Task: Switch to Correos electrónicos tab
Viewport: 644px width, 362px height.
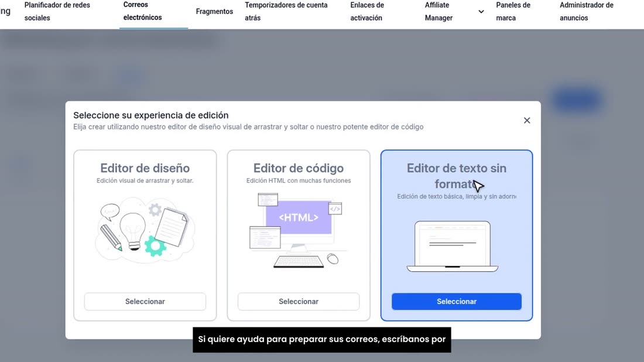Action: coord(142,11)
